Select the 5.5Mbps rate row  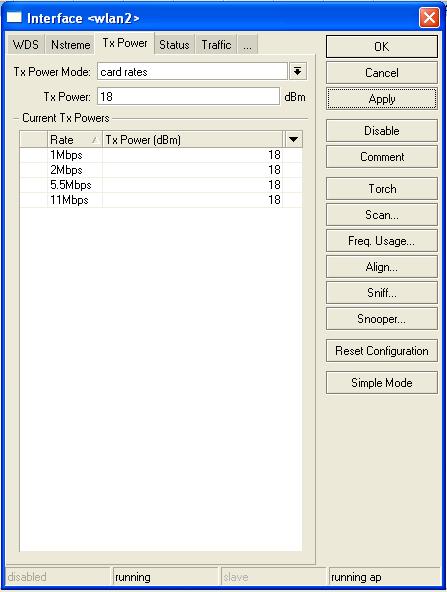click(x=161, y=185)
